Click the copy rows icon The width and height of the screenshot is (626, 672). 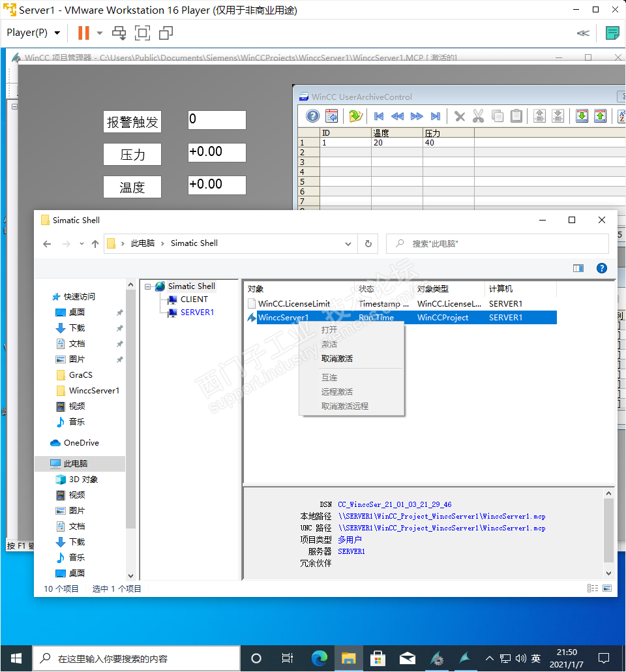pos(498,116)
